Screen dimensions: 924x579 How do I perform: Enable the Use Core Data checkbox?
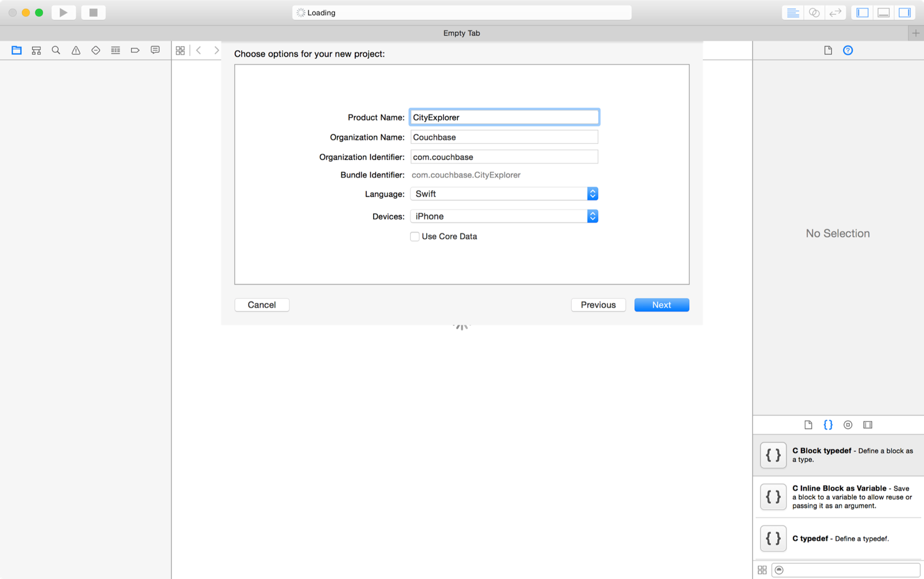[x=415, y=236]
